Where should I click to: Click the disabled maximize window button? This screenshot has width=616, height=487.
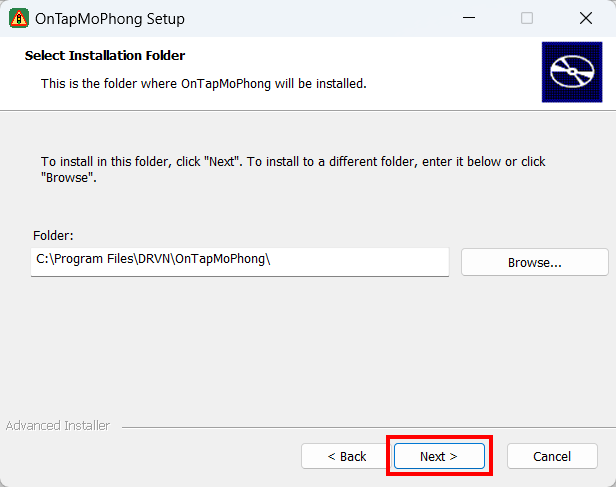527,18
